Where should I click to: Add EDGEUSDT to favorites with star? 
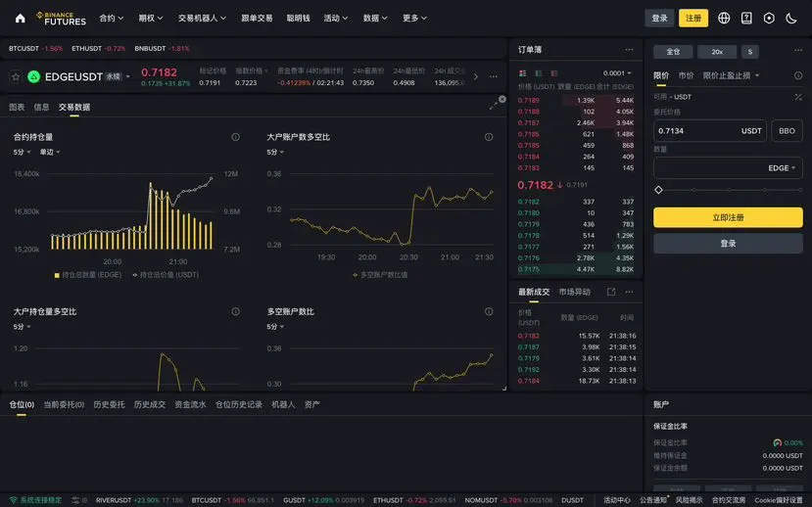point(16,76)
